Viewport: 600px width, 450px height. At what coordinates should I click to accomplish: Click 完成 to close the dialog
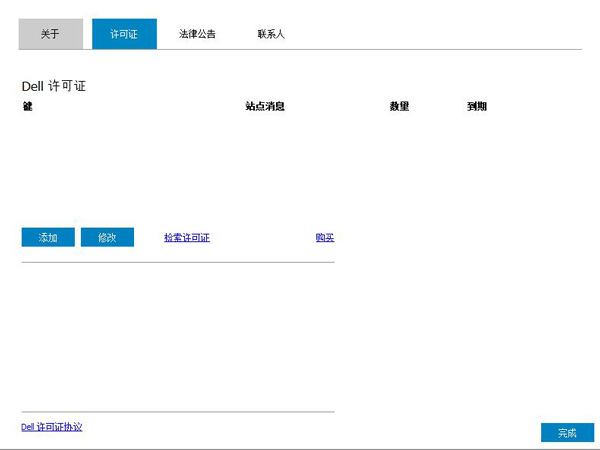[567, 433]
